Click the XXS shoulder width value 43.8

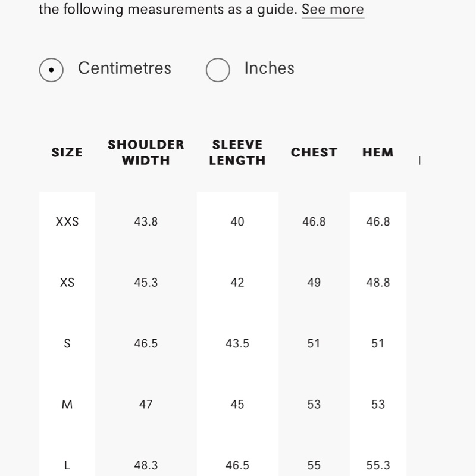pos(146,222)
